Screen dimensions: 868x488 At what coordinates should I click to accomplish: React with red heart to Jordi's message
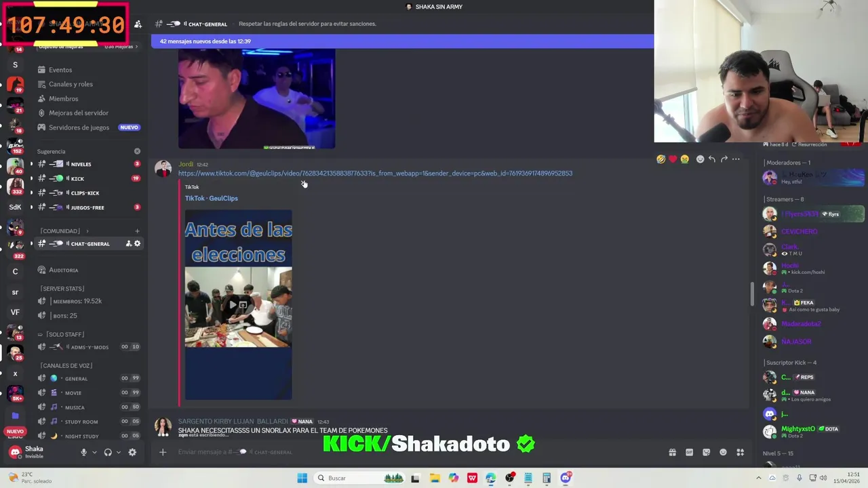673,159
